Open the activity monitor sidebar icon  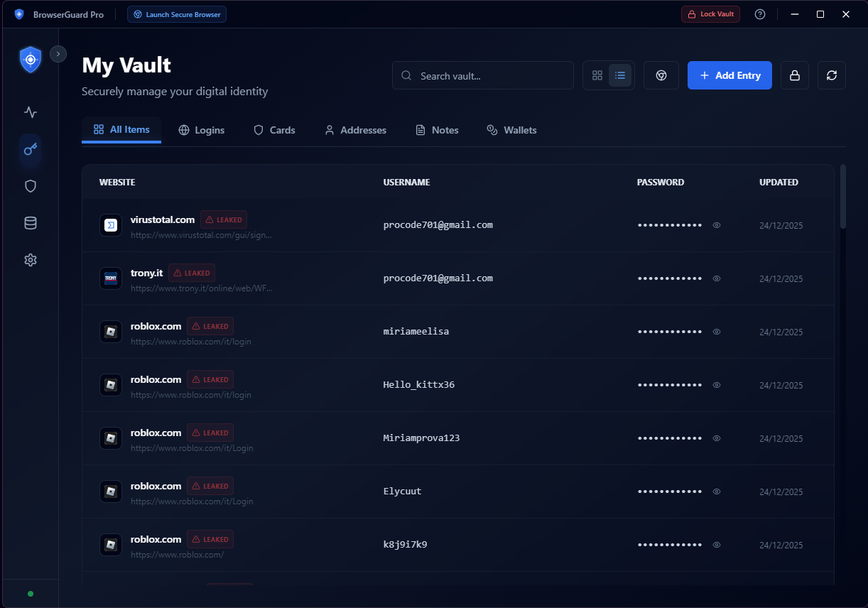tap(30, 112)
